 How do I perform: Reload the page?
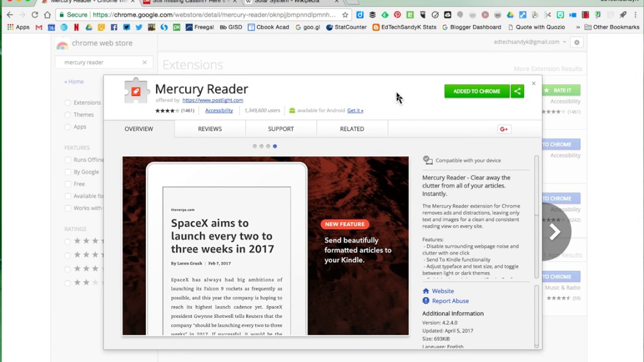[x=35, y=15]
